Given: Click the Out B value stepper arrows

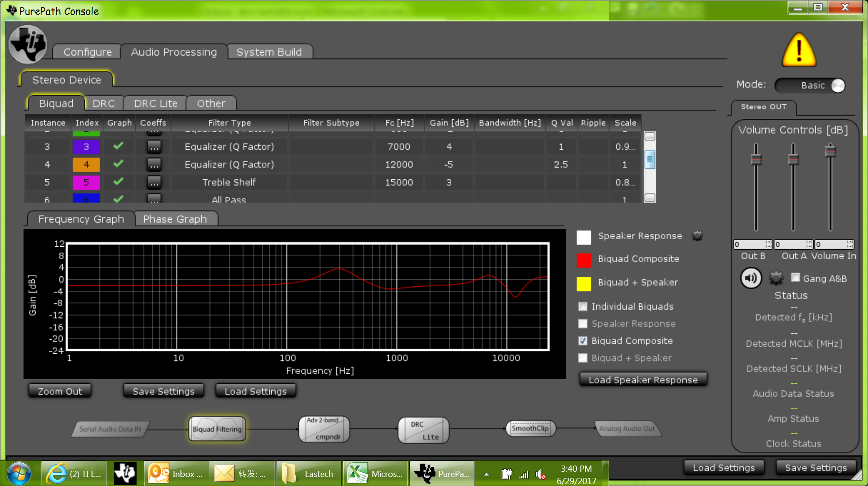Looking at the screenshot, I should click(769, 244).
